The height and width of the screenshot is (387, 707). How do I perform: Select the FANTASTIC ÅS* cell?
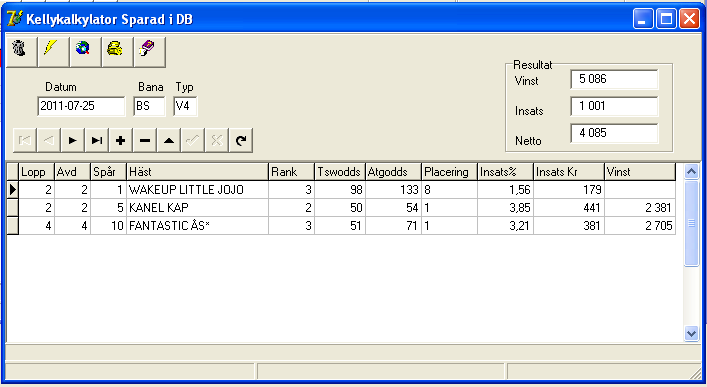197,226
